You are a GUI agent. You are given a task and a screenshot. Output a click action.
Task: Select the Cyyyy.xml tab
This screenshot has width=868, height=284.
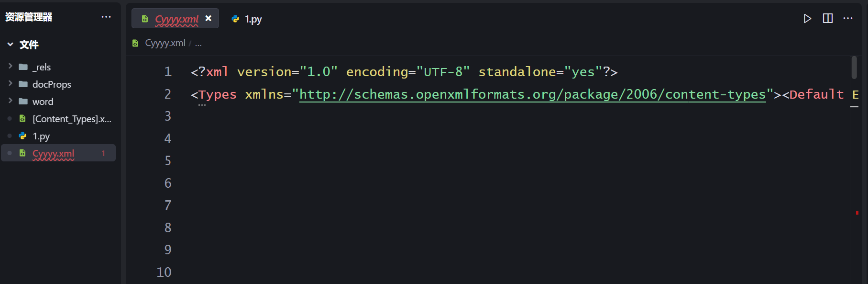(x=175, y=19)
